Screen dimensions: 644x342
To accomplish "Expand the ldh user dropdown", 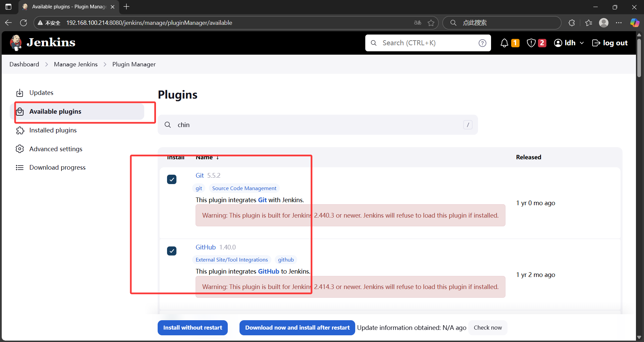I will click(582, 43).
